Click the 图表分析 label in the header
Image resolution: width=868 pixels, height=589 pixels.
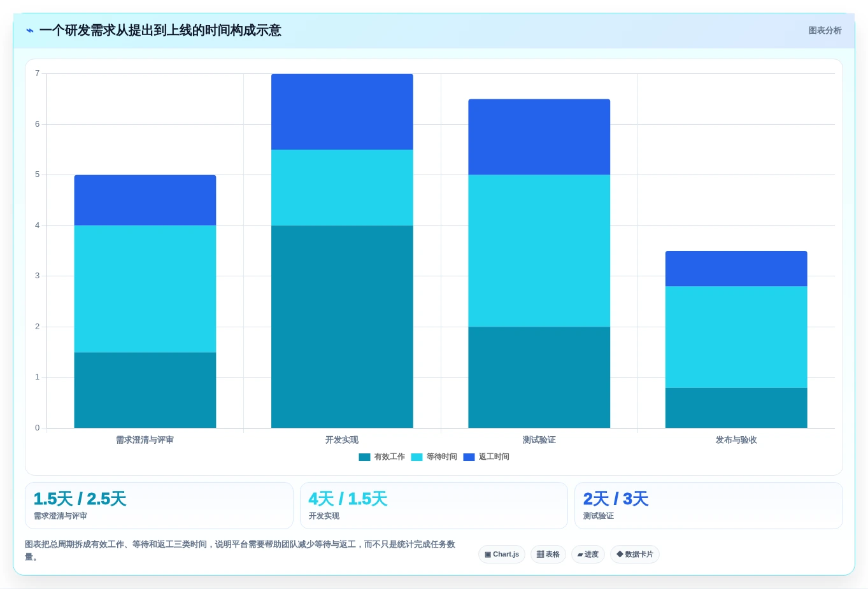pyautogui.click(x=825, y=31)
